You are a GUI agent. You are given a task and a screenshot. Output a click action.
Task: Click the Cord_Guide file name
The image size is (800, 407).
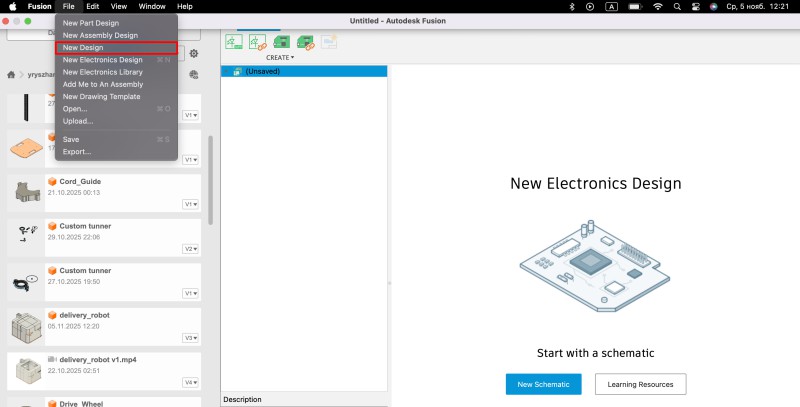coord(80,182)
